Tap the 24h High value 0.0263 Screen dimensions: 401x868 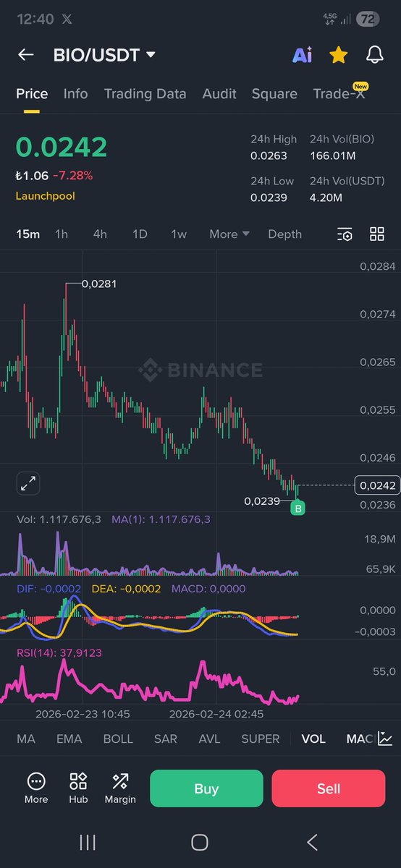pyautogui.click(x=269, y=155)
